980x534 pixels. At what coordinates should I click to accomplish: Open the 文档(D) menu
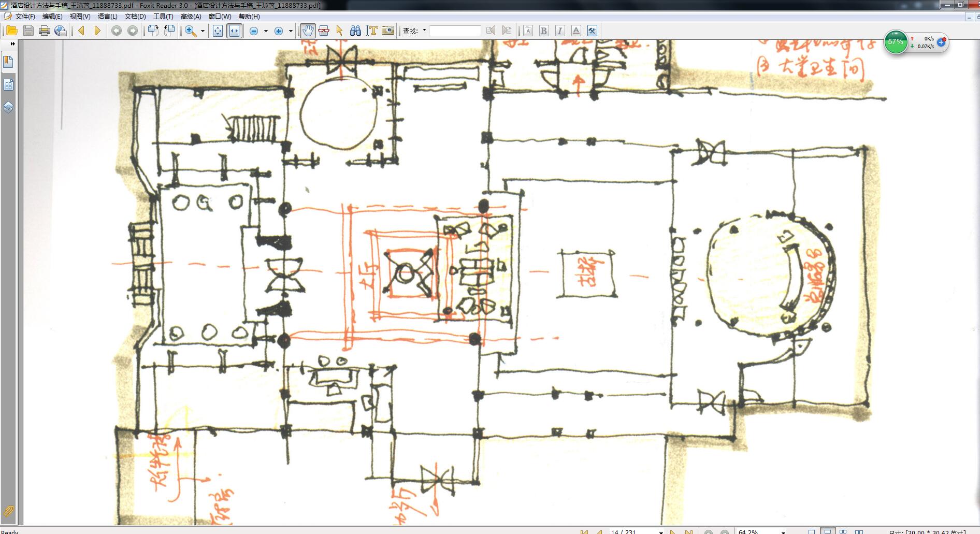[x=135, y=17]
